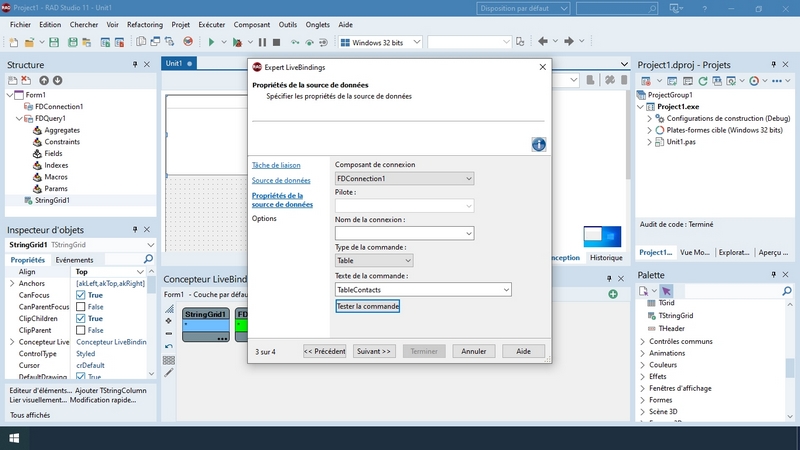Expand the Contrôles communs palette category

[642, 341]
